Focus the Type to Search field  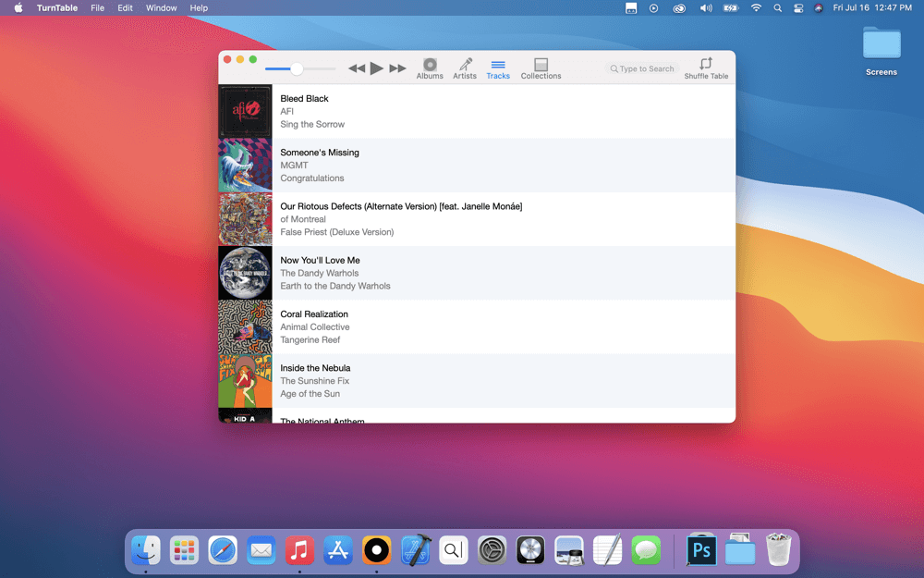(642, 68)
